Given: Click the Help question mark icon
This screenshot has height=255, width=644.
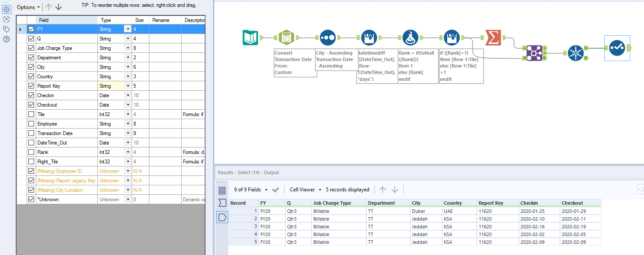Looking at the screenshot, I should pos(6,39).
